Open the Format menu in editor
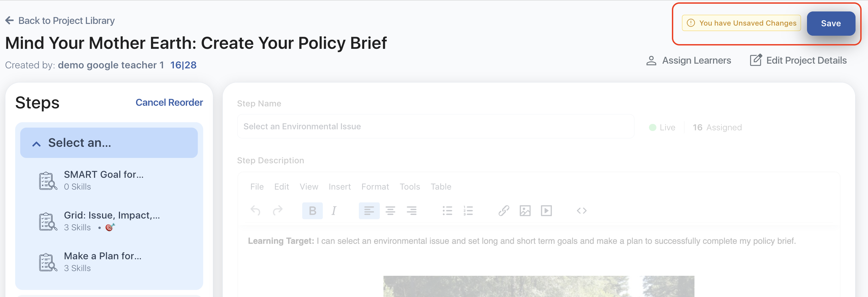Viewport: 868px width, 297px height. pos(375,187)
